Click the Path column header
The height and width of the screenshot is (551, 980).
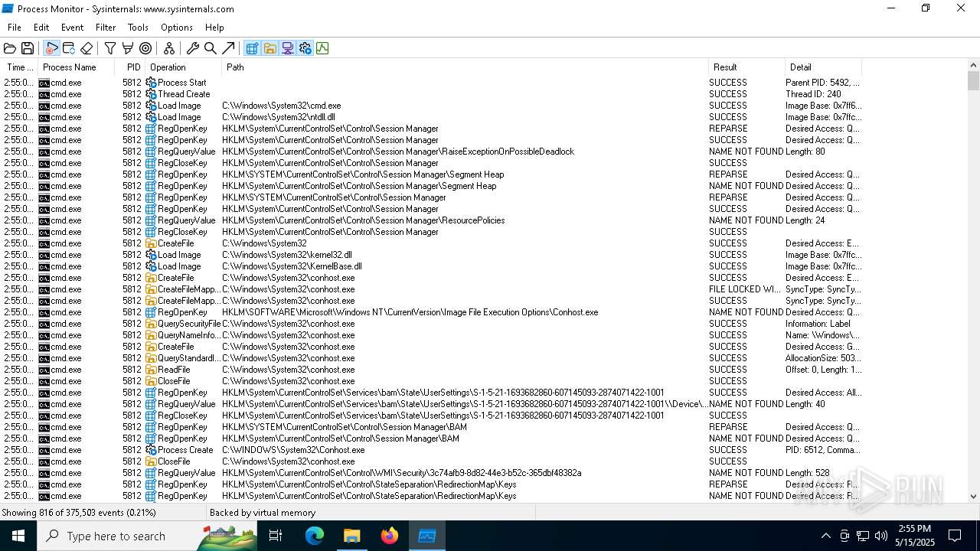click(465, 67)
